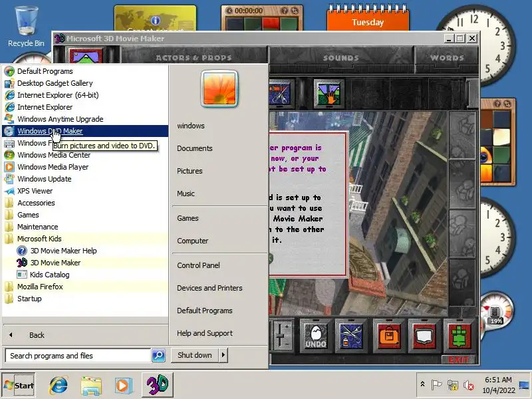Open the Shut down options arrow
Viewport: 532px width, 399px height.
(x=223, y=355)
